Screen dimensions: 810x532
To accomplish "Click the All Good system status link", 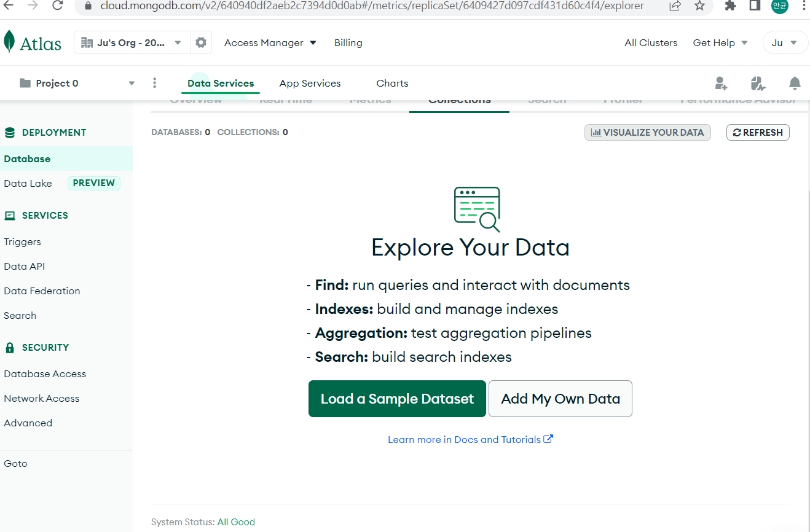I will pos(236,522).
